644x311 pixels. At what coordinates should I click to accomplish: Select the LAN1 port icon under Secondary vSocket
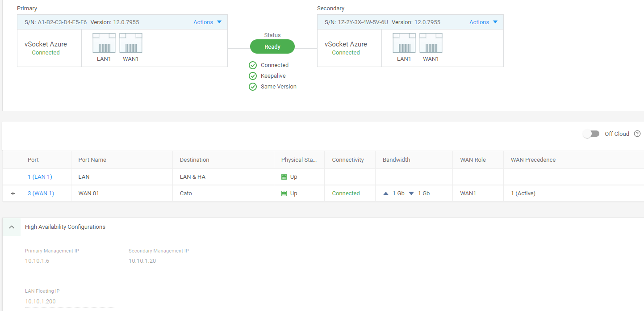404,42
